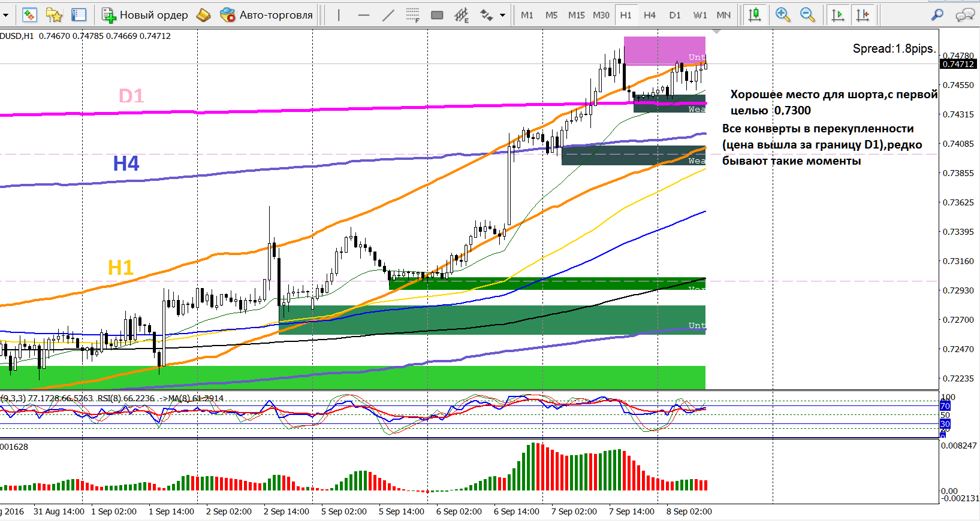Select the equidistant channel tool
Screen dimensions: 980x521
(462, 15)
